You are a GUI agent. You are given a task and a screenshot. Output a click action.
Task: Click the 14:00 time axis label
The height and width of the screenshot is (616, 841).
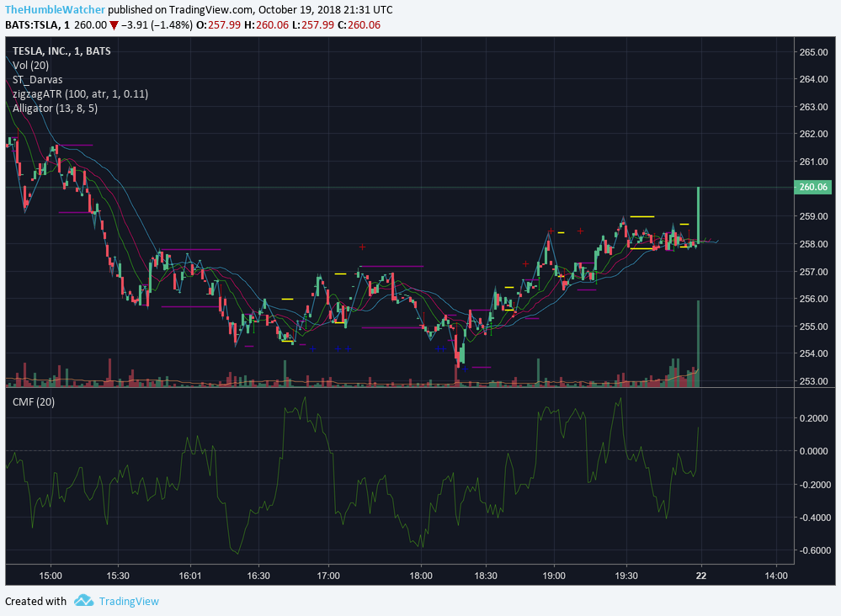[776, 576]
